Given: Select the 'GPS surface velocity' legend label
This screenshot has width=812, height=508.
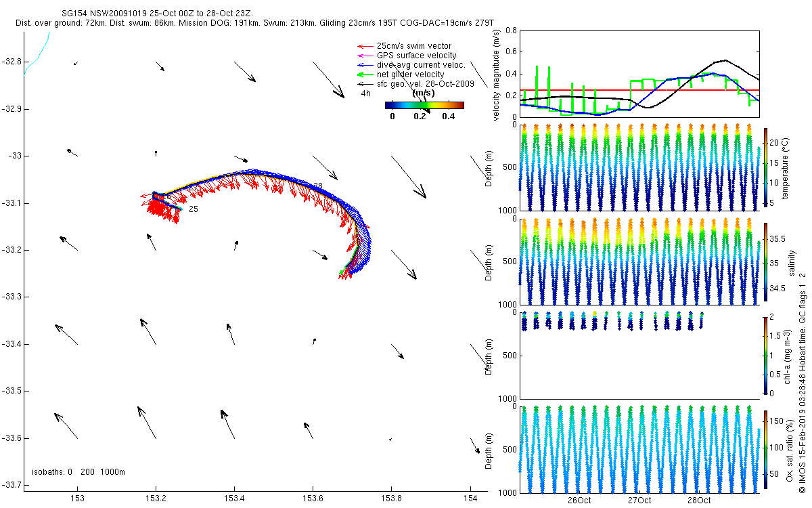Looking at the screenshot, I should tap(417, 56).
